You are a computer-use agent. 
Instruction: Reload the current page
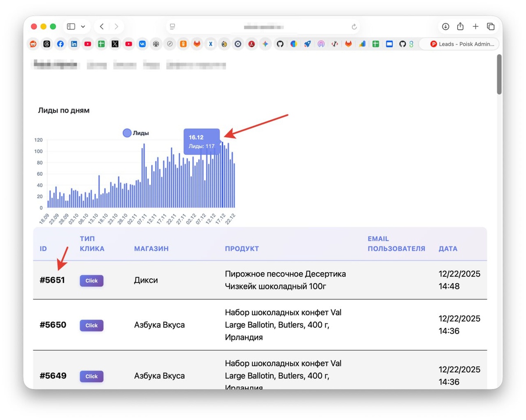354,27
